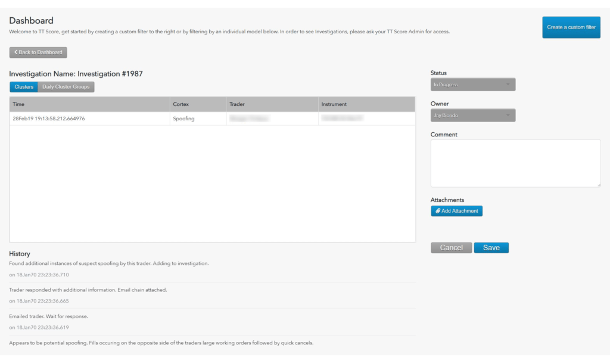Open the Daily Cluster Groups tab
This screenshot has width=610, height=364.
tap(66, 87)
